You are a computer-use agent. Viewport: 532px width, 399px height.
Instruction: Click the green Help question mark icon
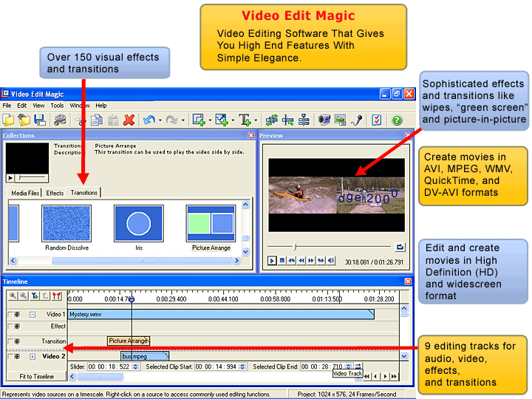[x=397, y=120]
